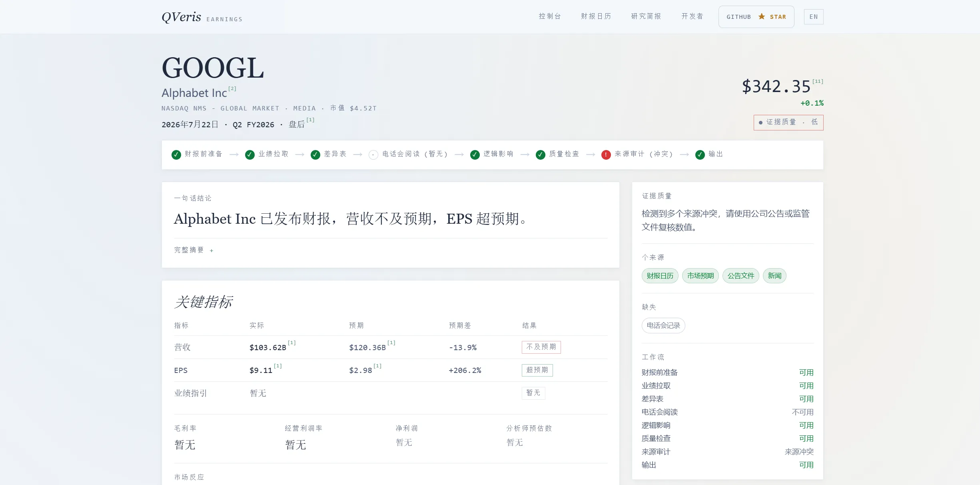
Task: Click the 不可用 status for 电话会阅读
Action: (802, 412)
